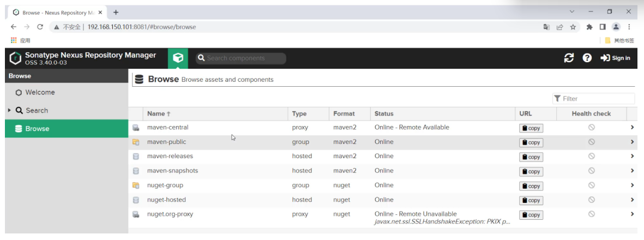Copy URL of maven-releases
Viewport: 644px width, 240px height.
click(x=531, y=157)
